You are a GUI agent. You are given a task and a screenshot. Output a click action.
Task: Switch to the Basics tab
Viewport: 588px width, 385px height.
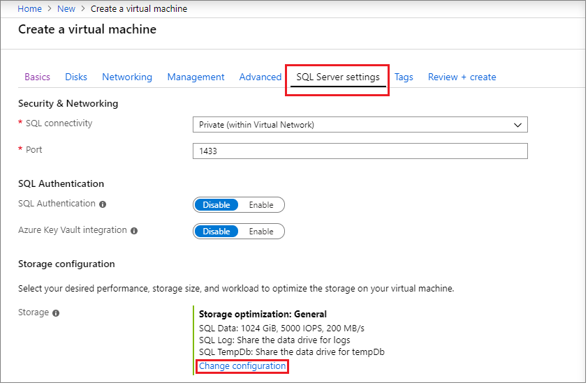(37, 77)
